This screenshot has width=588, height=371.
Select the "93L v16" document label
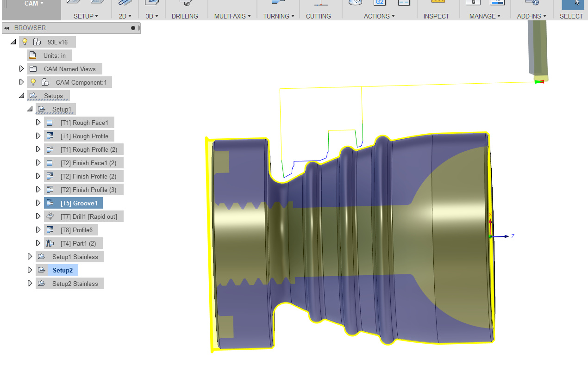(57, 42)
